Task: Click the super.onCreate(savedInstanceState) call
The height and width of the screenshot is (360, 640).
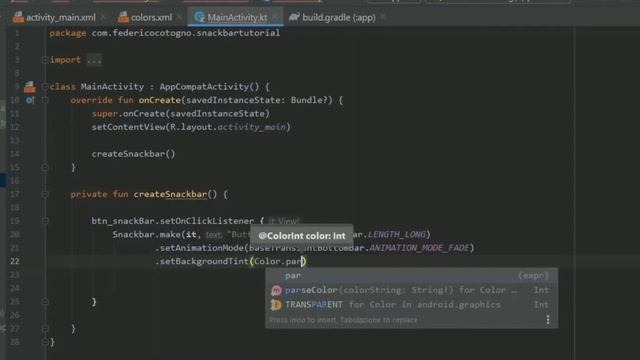Action: 180,113
